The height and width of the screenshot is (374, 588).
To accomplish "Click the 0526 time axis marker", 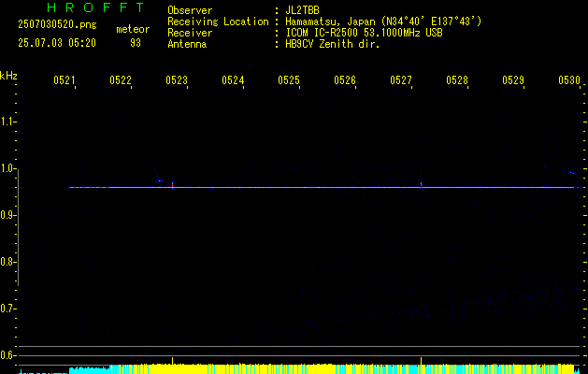I will tap(345, 80).
